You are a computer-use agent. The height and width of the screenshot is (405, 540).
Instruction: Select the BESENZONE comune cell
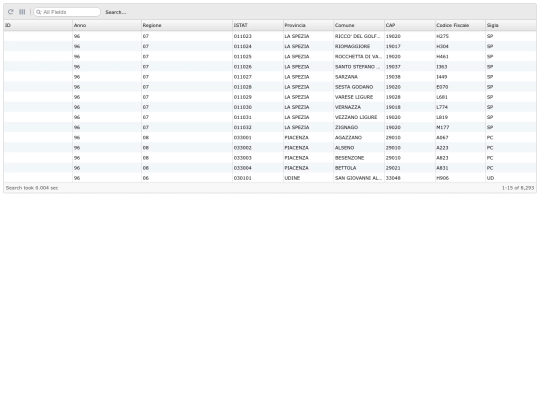[x=359, y=158]
